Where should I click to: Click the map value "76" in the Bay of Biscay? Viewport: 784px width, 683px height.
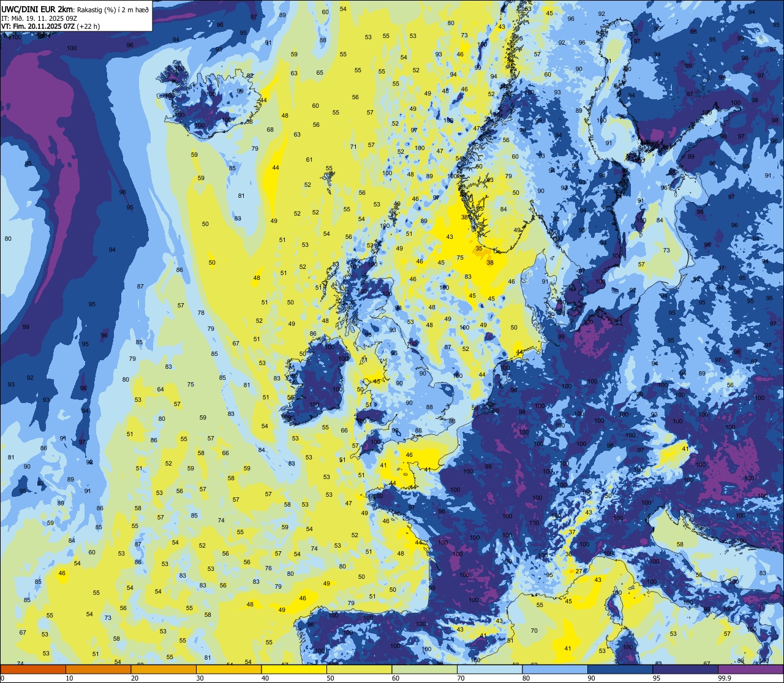tap(268, 568)
